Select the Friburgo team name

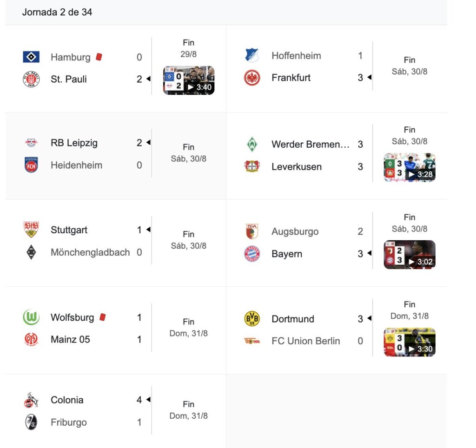point(69,422)
